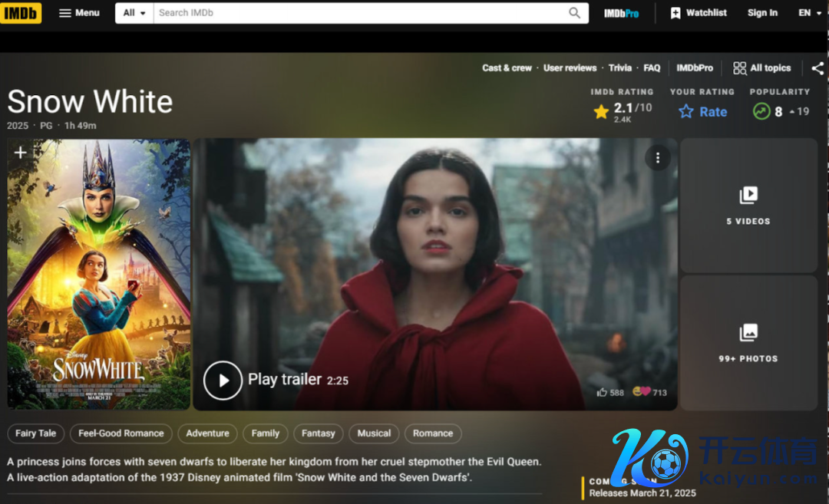Open the trailer three-dot options menu
Screen dimensions: 829x504
(x=657, y=158)
